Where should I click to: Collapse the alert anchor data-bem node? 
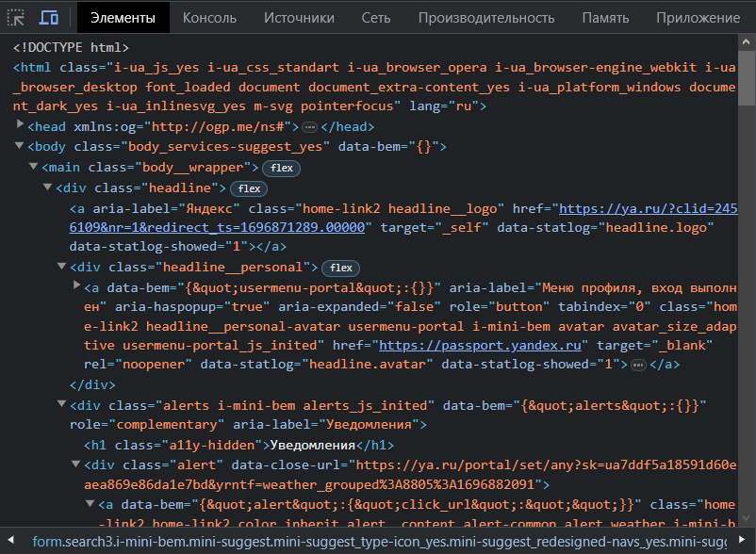(90, 503)
